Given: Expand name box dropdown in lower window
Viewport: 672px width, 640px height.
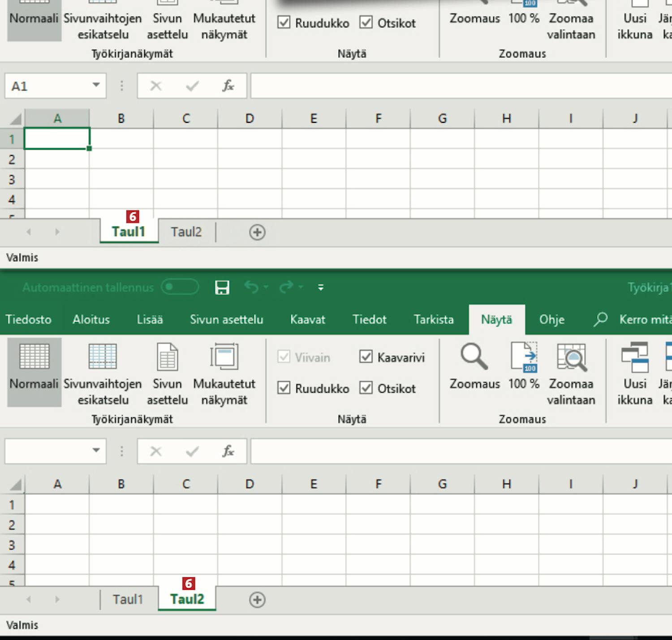Looking at the screenshot, I should pyautogui.click(x=96, y=450).
